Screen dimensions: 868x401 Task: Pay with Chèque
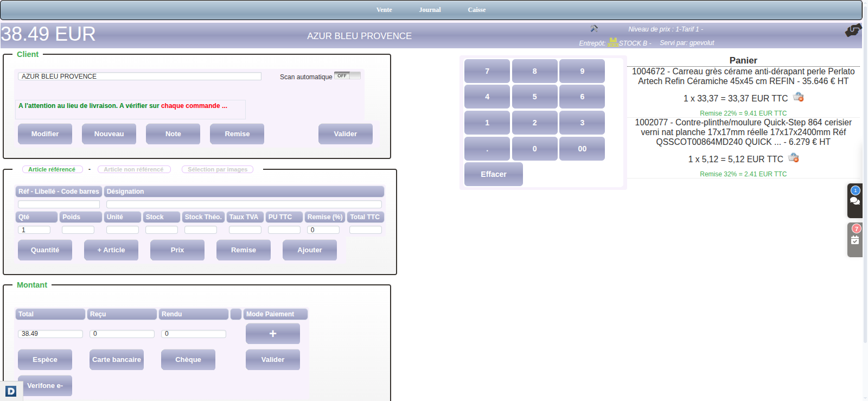point(188,360)
